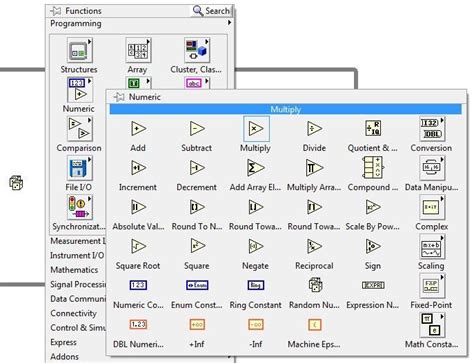Open the Connectivity palette category
The height and width of the screenshot is (363, 474).
click(x=73, y=313)
